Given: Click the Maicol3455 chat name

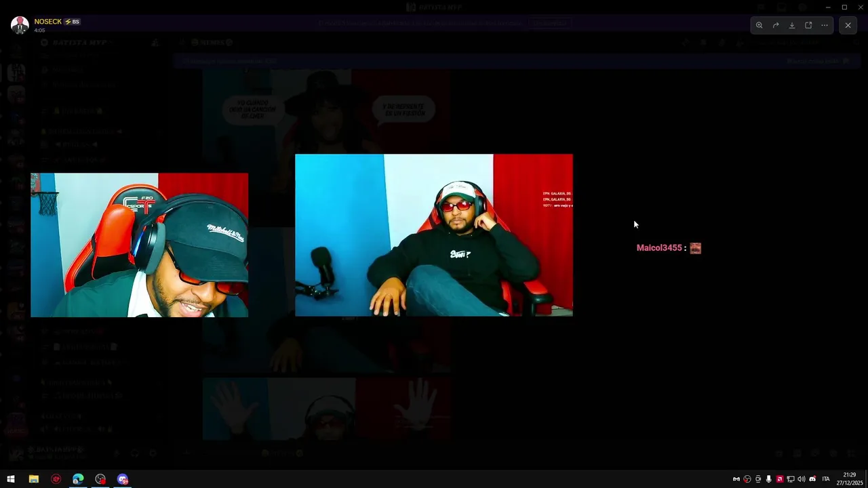Looking at the screenshot, I should (x=659, y=248).
